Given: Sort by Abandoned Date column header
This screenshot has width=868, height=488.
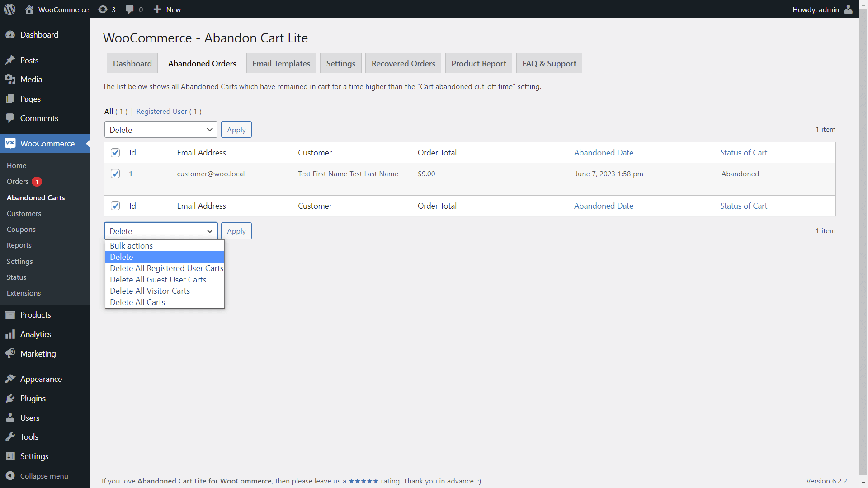Looking at the screenshot, I should click(604, 153).
